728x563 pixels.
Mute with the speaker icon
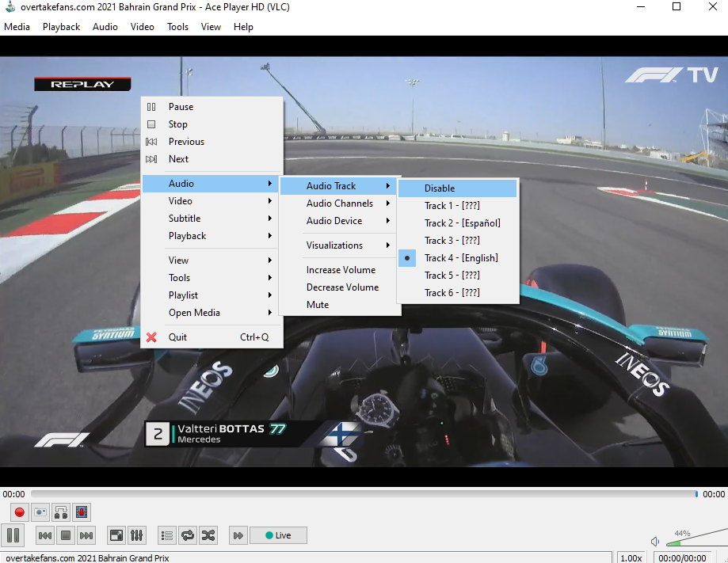(x=655, y=541)
